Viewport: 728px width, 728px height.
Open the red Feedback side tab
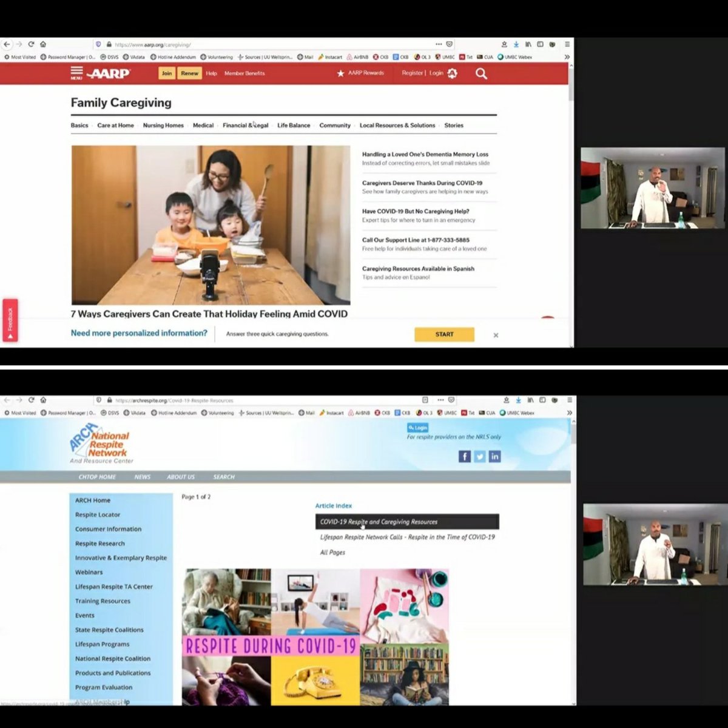[x=10, y=320]
